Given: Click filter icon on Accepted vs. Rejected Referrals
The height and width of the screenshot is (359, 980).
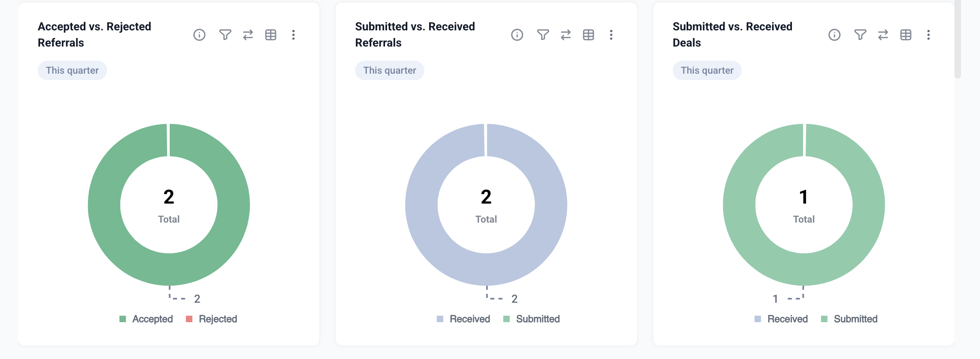Looking at the screenshot, I should (x=225, y=35).
